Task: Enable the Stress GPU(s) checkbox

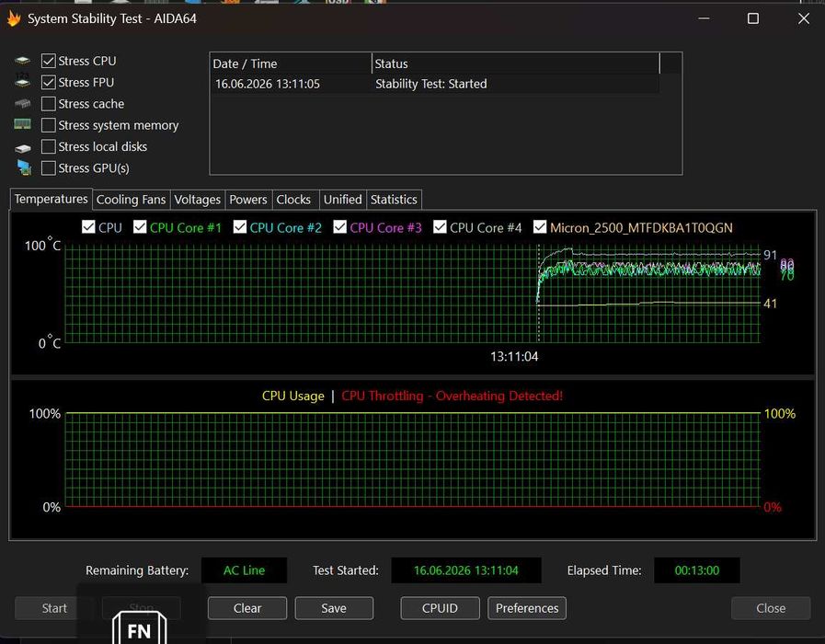Action: pyautogui.click(x=49, y=167)
